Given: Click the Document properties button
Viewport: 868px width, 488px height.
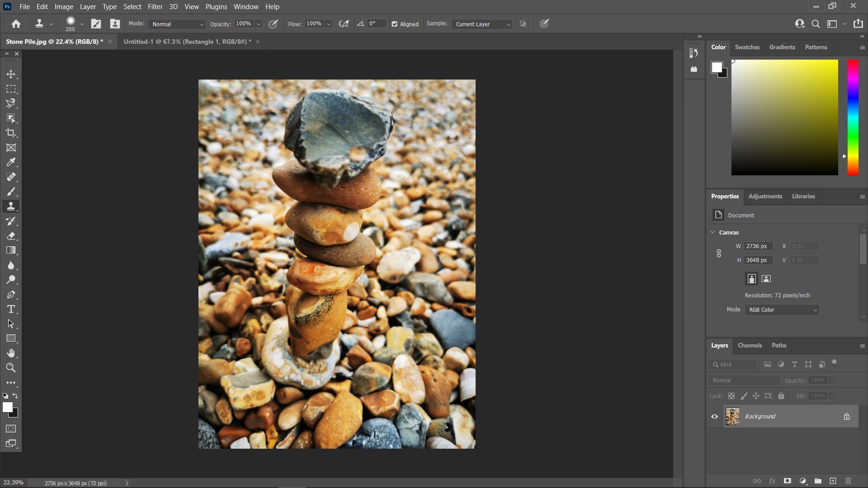Looking at the screenshot, I should (x=718, y=215).
